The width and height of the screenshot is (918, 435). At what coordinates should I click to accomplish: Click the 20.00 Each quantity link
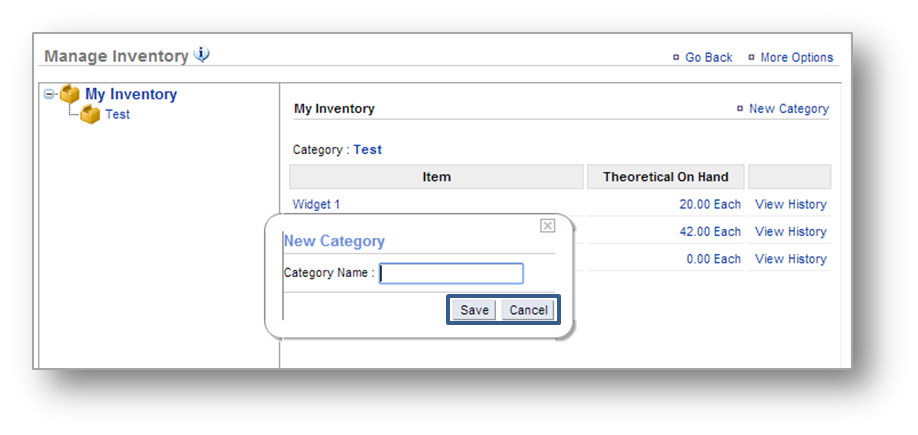pos(709,205)
